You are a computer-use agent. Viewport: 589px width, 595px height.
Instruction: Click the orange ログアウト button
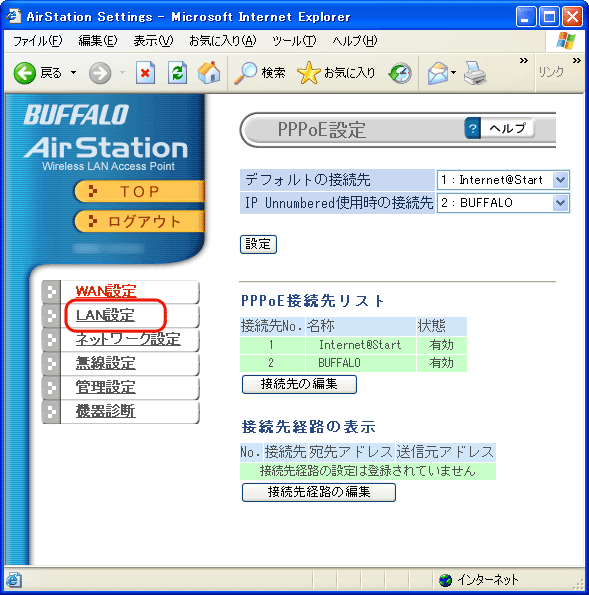[x=139, y=221]
